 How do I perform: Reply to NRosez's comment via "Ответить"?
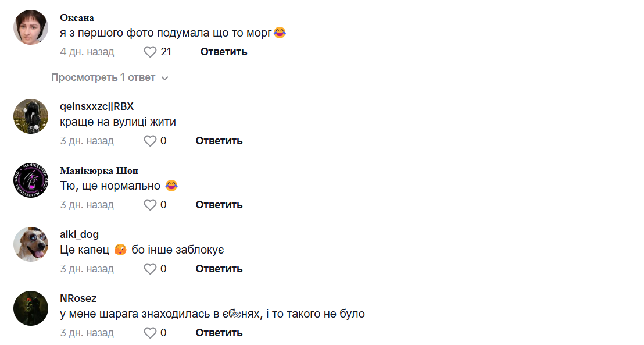[x=219, y=333]
